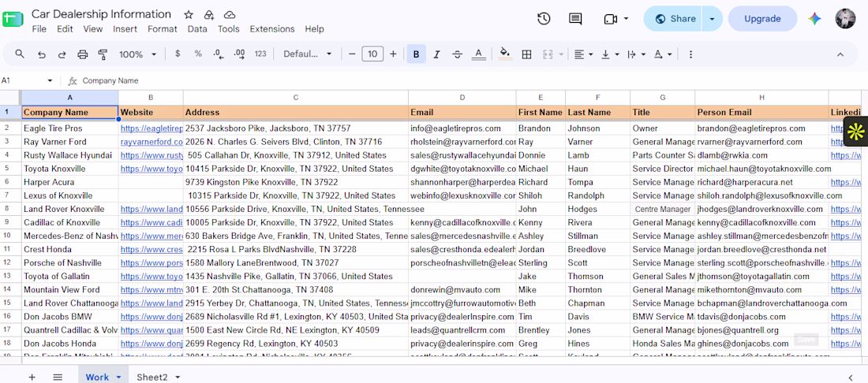
Task: Check the cloud save status icon
Action: click(x=229, y=15)
